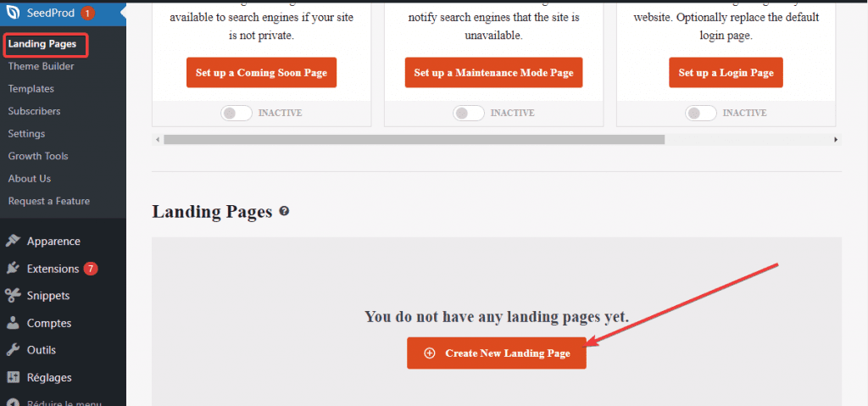Open the Templates submenu item
Viewport: 868px width, 406px height.
point(31,89)
